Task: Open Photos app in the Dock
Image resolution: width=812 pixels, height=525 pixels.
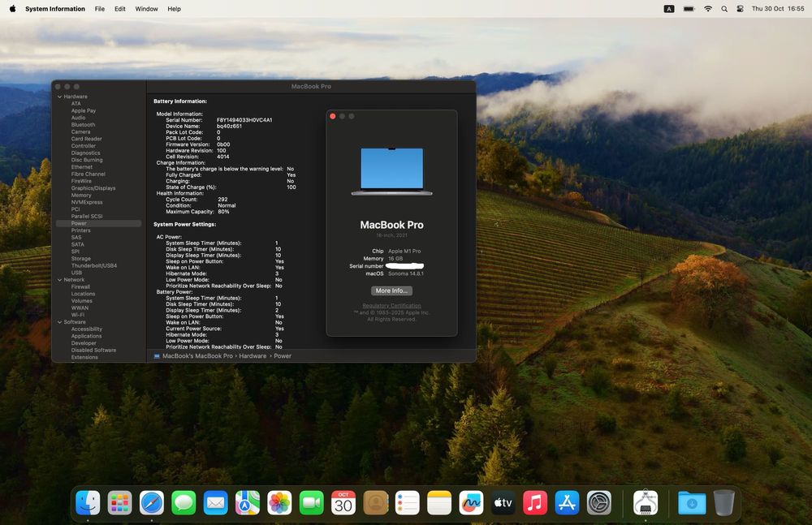Action: pos(279,503)
